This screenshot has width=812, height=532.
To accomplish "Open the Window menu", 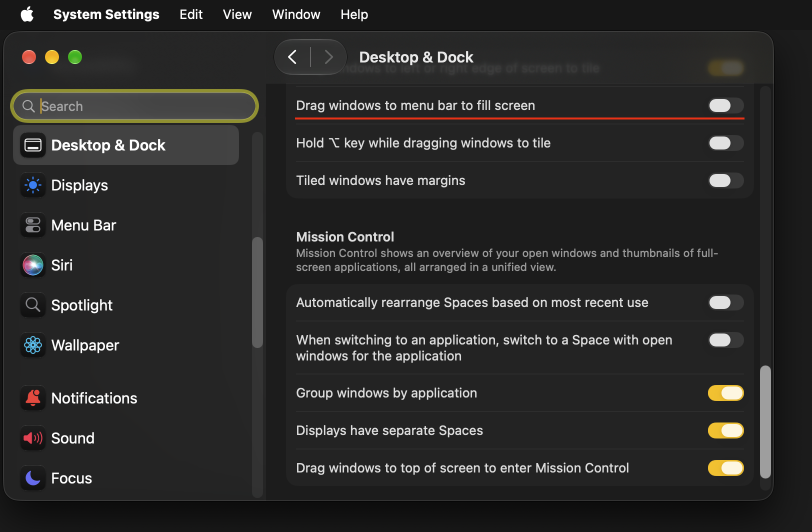I will pyautogui.click(x=296, y=14).
